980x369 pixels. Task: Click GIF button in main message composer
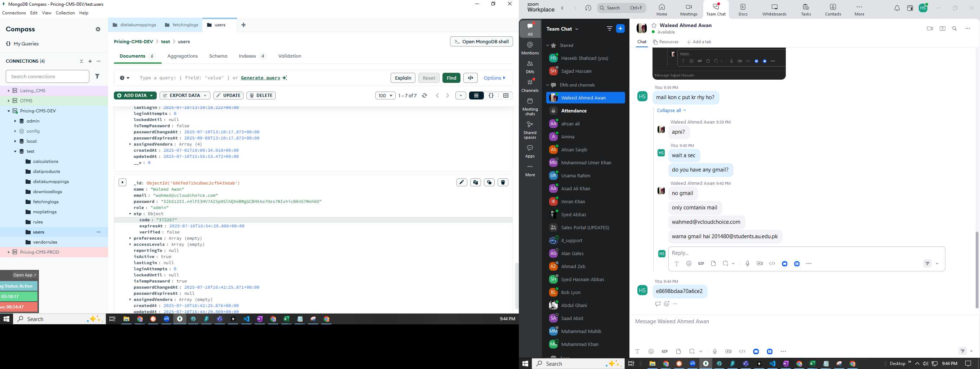point(665,351)
